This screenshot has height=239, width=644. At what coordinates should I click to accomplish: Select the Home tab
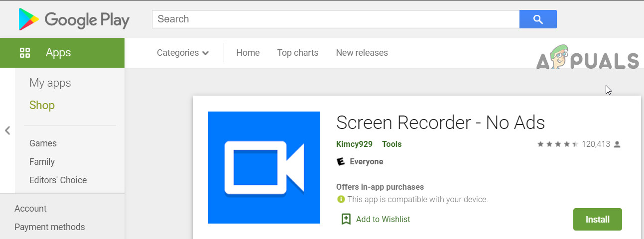point(248,53)
